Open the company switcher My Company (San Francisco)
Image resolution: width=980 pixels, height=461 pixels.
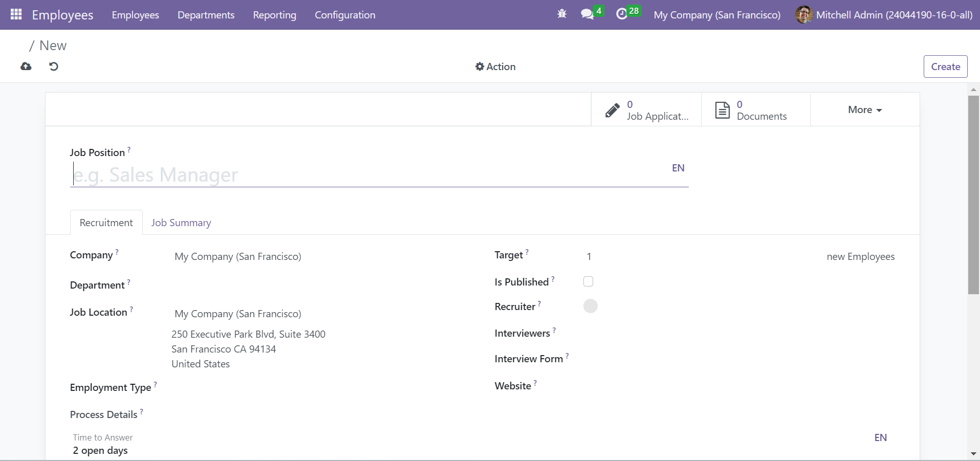coord(717,15)
